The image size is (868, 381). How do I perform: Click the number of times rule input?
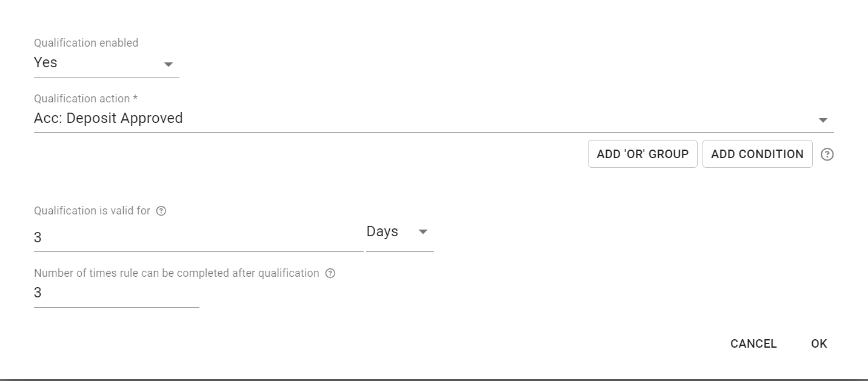pos(116,293)
